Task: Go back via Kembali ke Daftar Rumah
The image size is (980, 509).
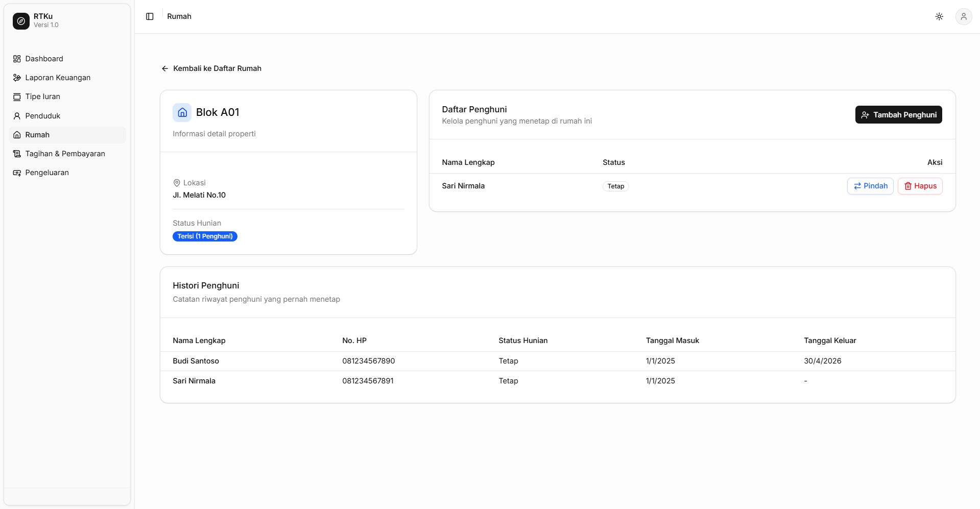Action: [211, 68]
